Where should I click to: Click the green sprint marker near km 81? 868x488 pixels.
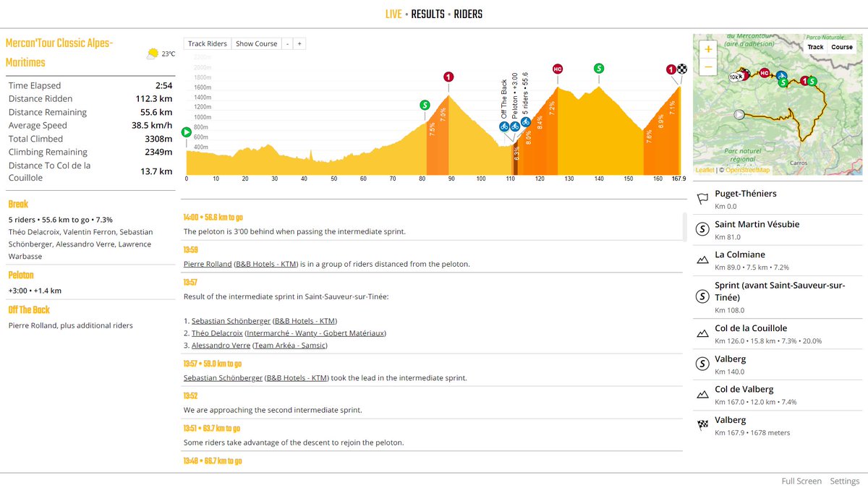pos(425,105)
